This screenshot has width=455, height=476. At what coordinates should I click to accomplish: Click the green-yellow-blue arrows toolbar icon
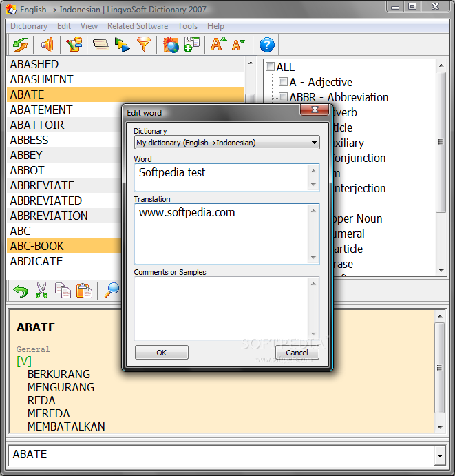click(x=123, y=45)
